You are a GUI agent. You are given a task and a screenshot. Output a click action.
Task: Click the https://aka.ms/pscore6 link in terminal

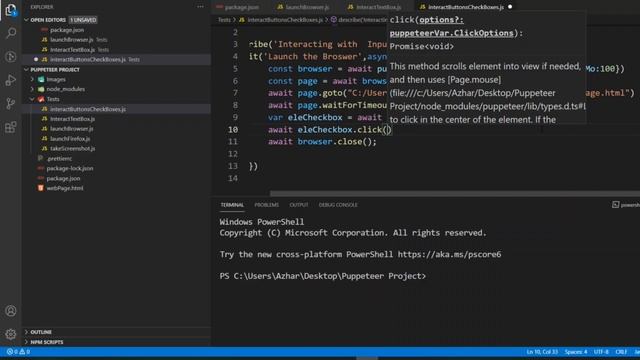(449, 254)
